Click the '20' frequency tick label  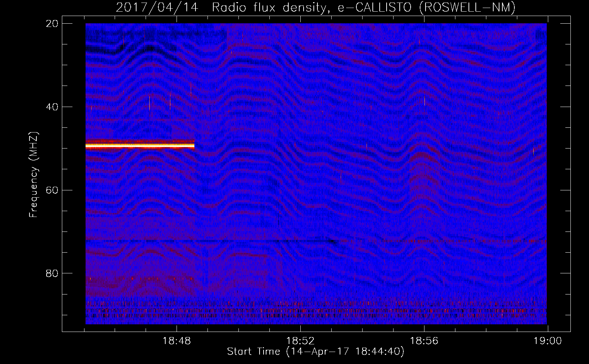tap(52, 24)
